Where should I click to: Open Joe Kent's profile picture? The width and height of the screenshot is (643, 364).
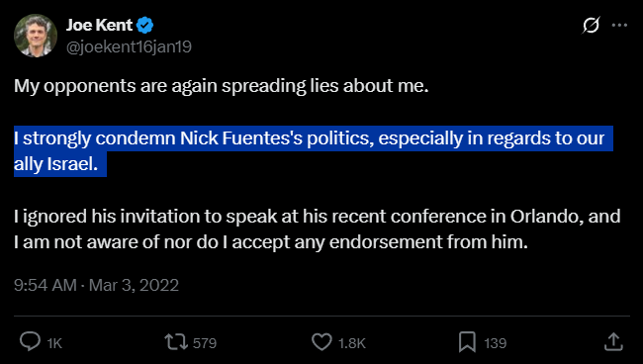(36, 36)
